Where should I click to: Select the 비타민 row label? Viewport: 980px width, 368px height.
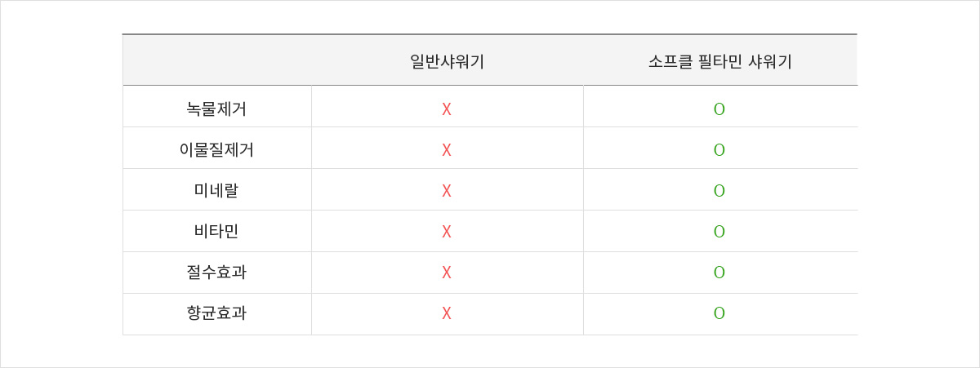point(216,231)
